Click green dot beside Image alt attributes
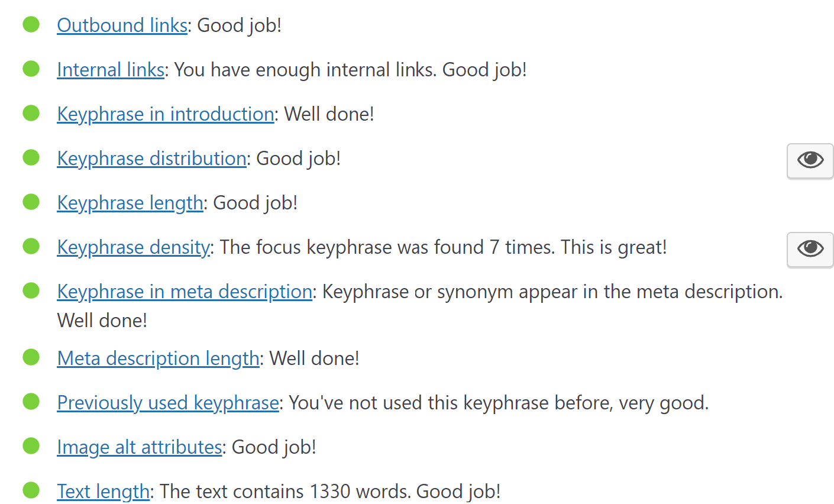The width and height of the screenshot is (834, 504). tap(31, 447)
